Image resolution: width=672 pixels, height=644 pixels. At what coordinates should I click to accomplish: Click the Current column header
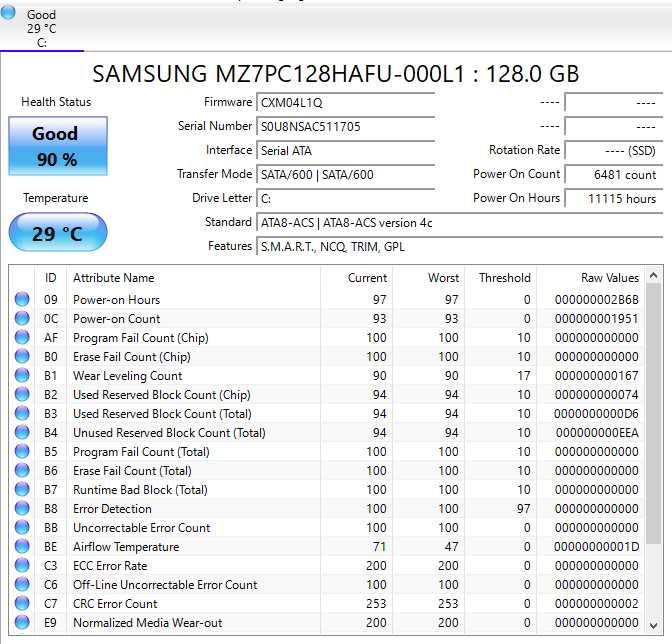tap(357, 278)
